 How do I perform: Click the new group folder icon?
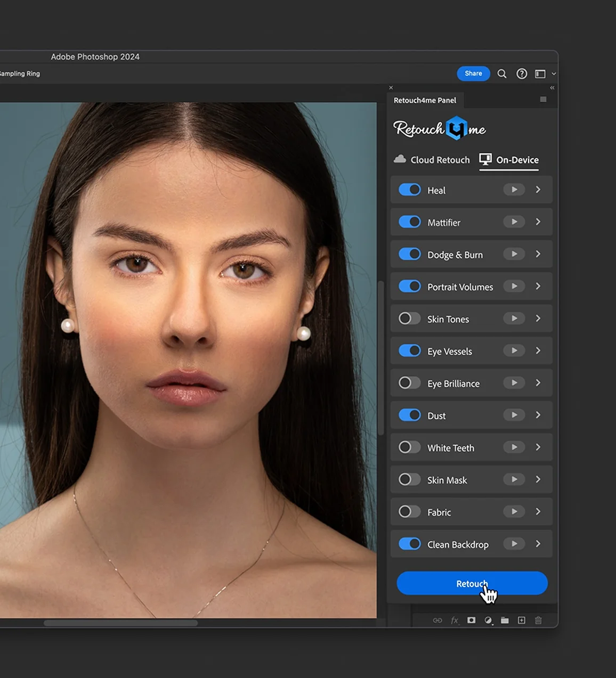[505, 620]
